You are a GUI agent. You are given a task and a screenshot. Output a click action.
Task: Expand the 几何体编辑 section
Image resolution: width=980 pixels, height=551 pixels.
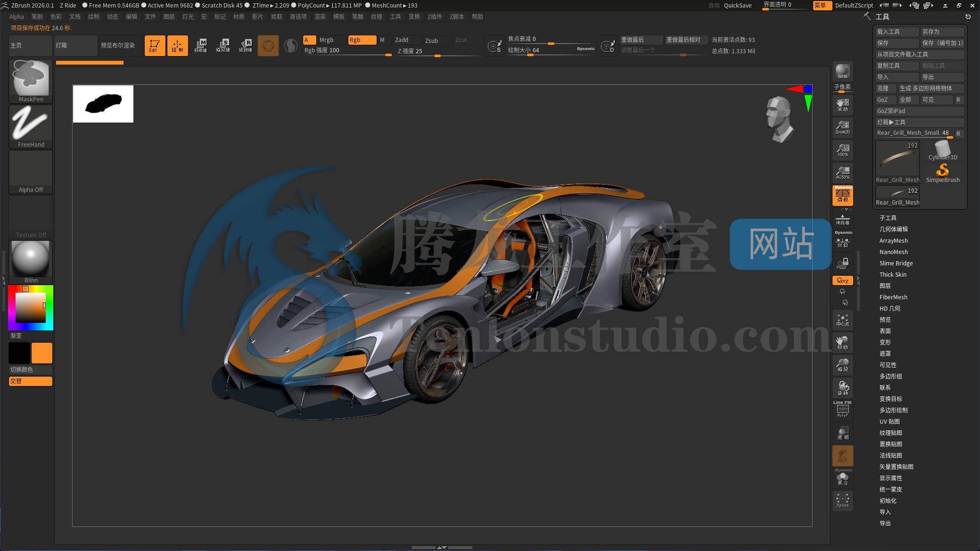click(894, 229)
